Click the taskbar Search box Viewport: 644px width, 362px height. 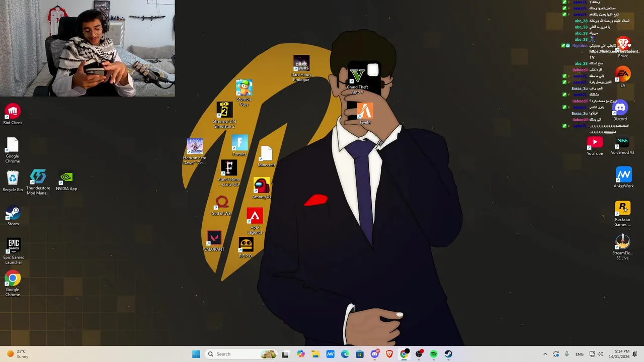coord(242,354)
